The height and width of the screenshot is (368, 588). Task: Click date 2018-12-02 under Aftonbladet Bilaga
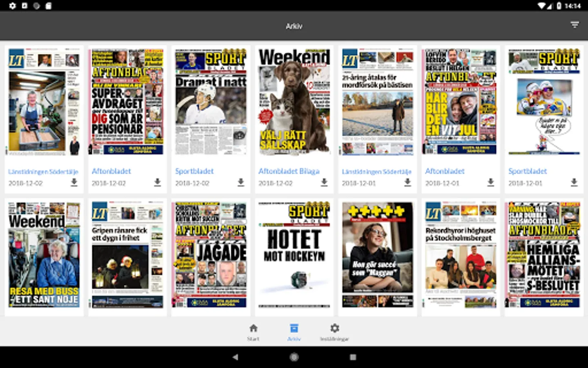tap(276, 183)
